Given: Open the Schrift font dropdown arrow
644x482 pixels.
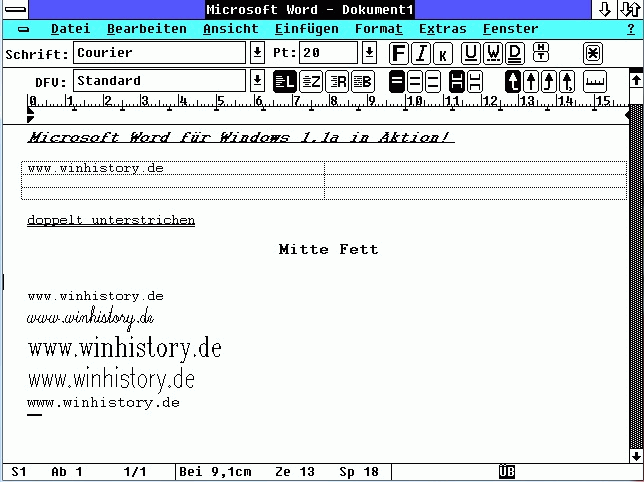Looking at the screenshot, I should tap(257, 53).
